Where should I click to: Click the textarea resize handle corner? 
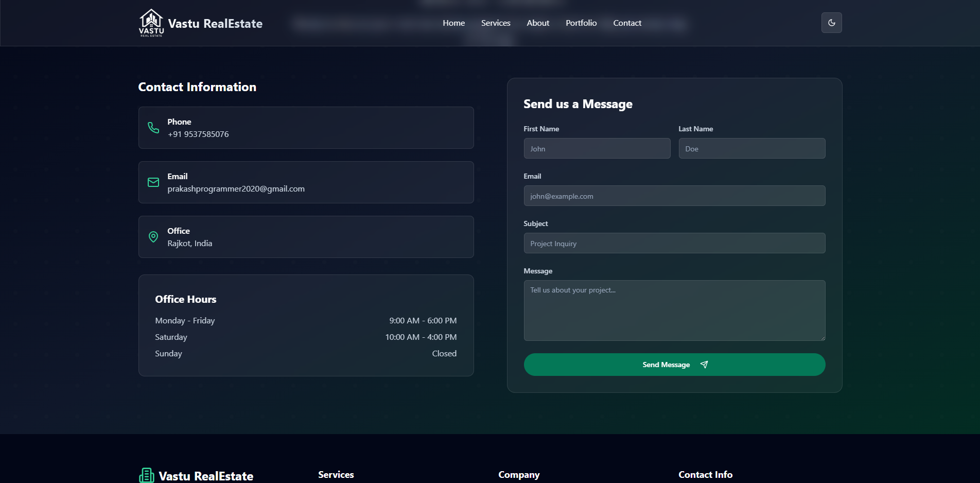(x=822, y=338)
